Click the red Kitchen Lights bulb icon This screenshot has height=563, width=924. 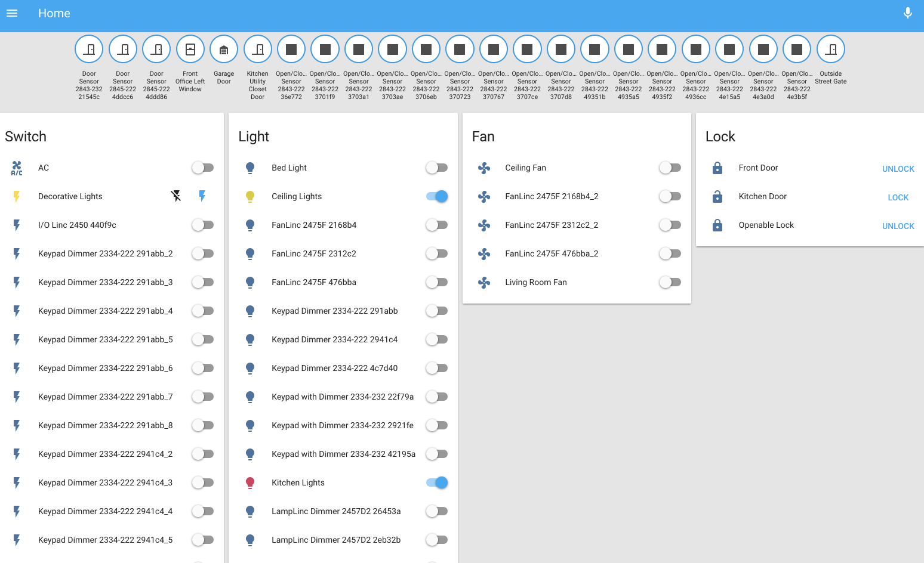250,482
